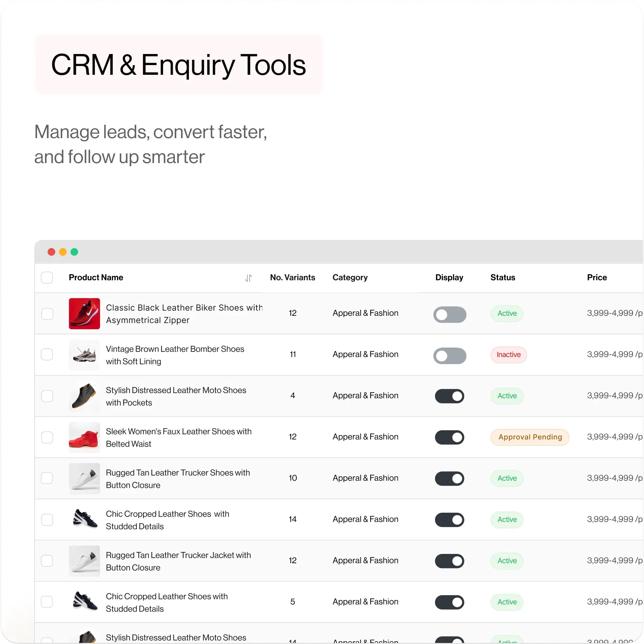Viewport: 644px width, 644px height.
Task: Click the Category column header
Action: 350,278
